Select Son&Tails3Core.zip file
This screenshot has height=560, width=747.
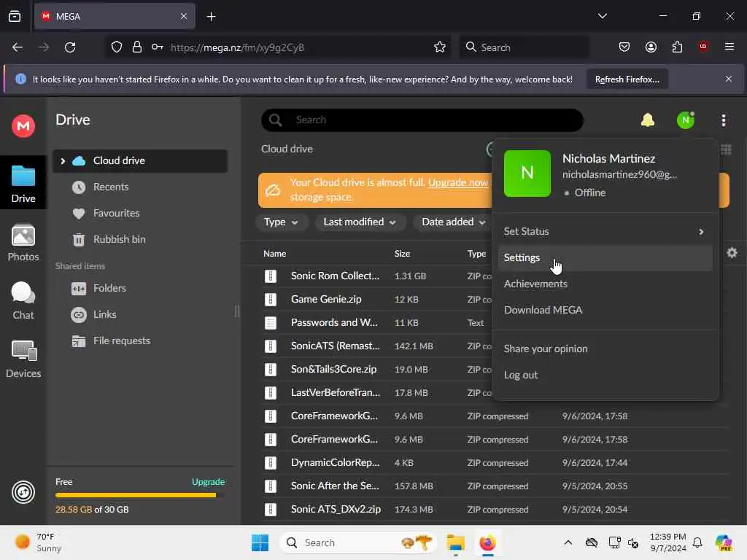click(x=333, y=370)
